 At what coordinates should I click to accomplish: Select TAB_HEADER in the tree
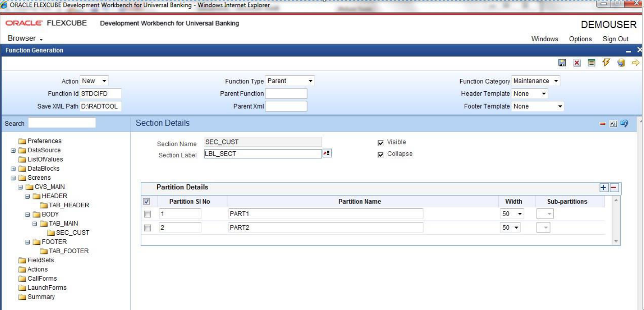(69, 205)
